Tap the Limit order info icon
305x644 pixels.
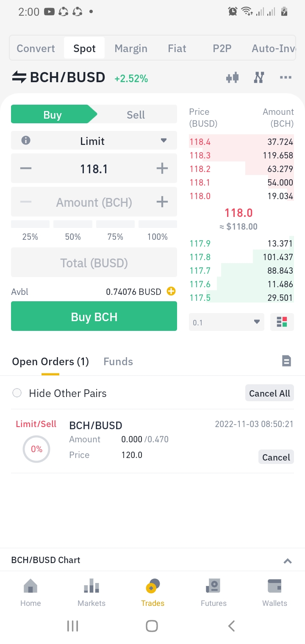26,140
